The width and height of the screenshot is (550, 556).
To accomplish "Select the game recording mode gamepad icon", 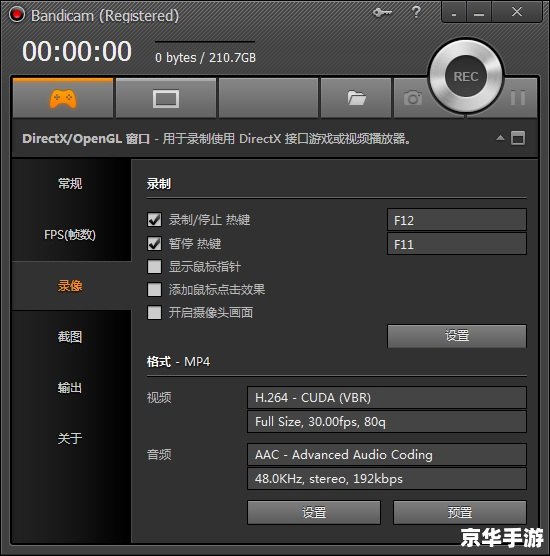I will coord(63,99).
